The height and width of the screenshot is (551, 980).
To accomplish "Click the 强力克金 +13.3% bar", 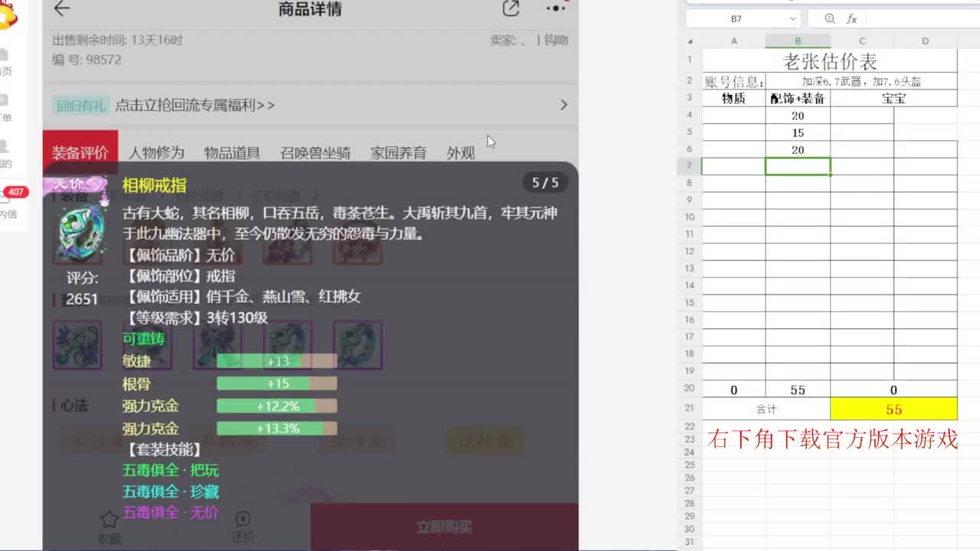I will tap(277, 428).
